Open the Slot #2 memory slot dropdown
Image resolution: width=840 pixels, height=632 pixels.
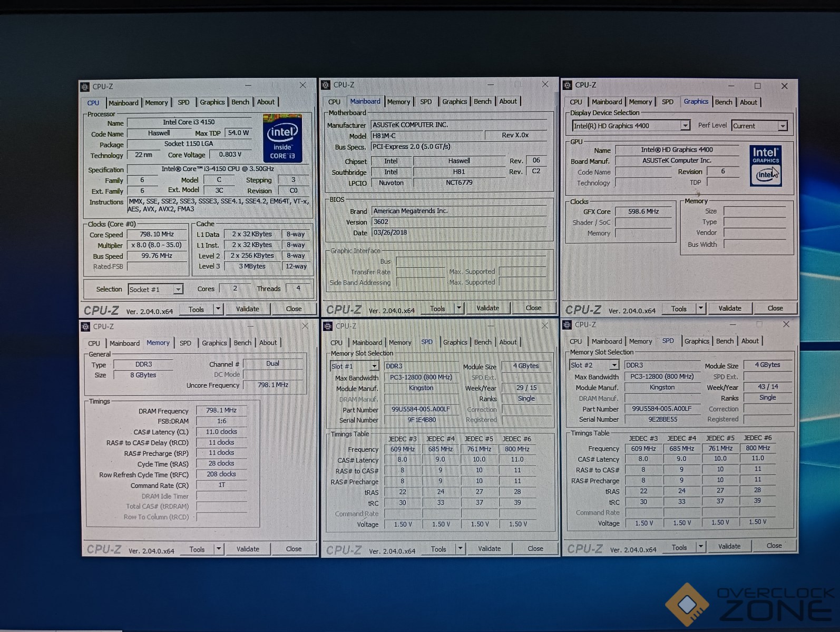[614, 365]
